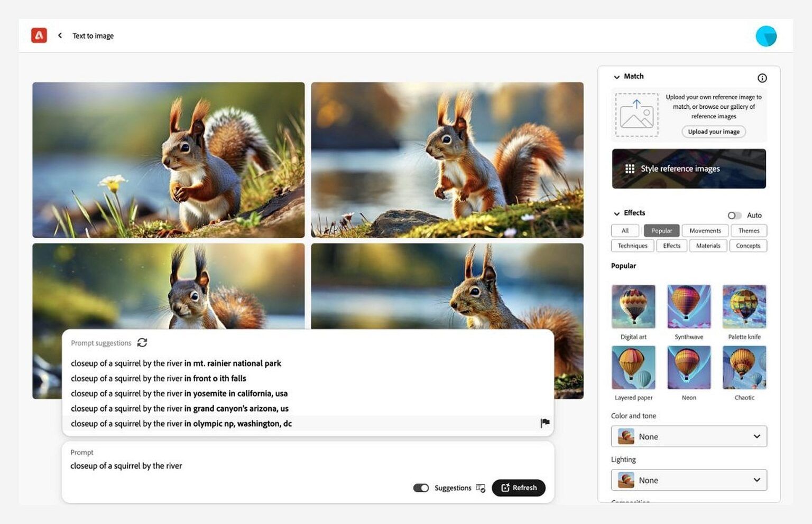
Task: Click the refresh icon beside Prompt suggestions
Action: pyautogui.click(x=142, y=343)
